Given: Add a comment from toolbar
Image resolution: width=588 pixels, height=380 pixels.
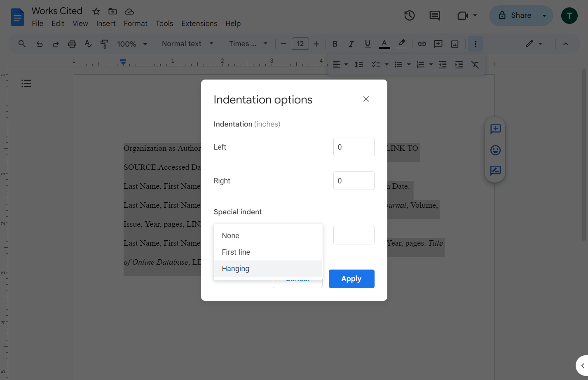Looking at the screenshot, I should [x=438, y=44].
